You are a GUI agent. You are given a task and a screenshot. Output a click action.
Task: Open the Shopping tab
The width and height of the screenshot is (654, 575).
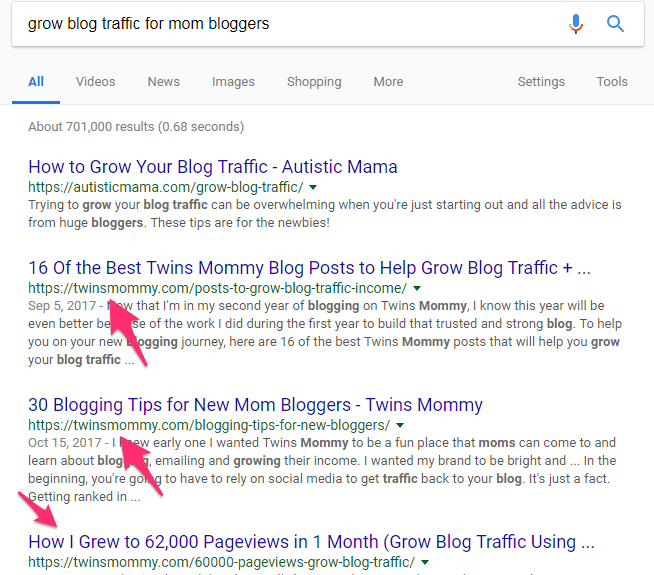pos(314,82)
